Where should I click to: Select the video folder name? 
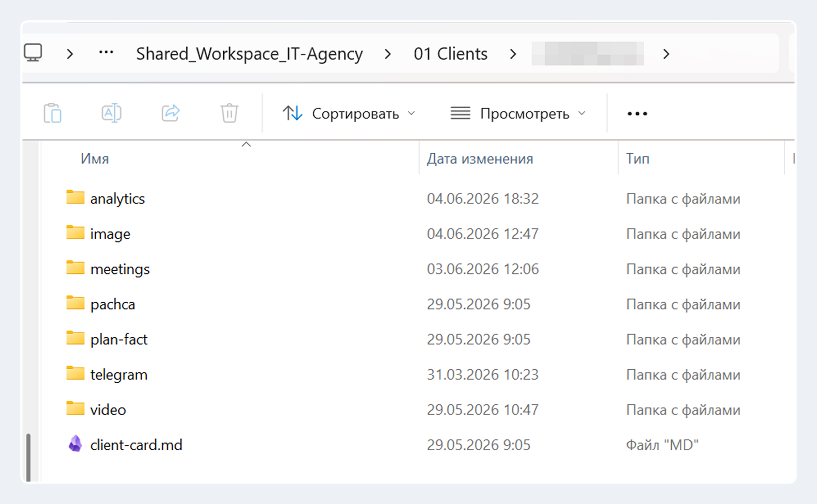coord(108,410)
